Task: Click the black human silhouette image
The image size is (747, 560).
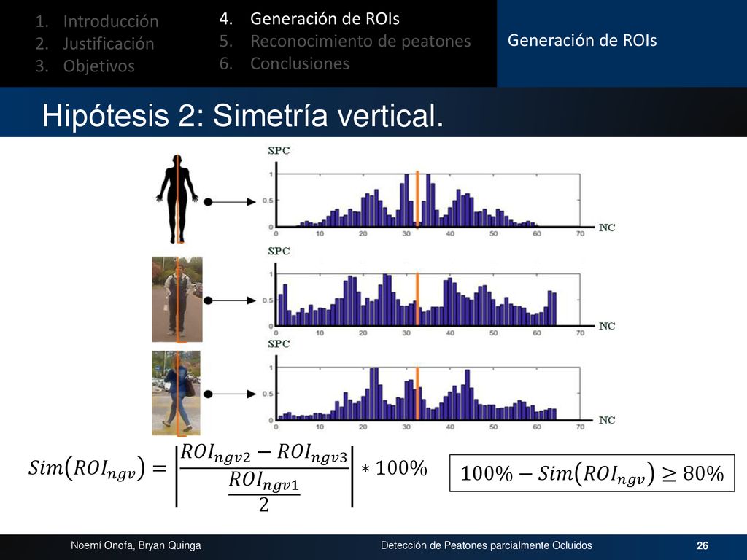Action: (177, 199)
